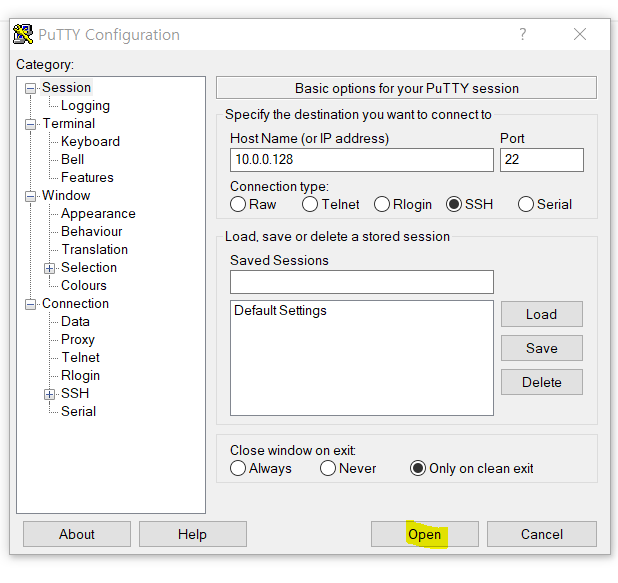Select Default Settings in sessions list
Screen dimensions: 618x583
(280, 311)
